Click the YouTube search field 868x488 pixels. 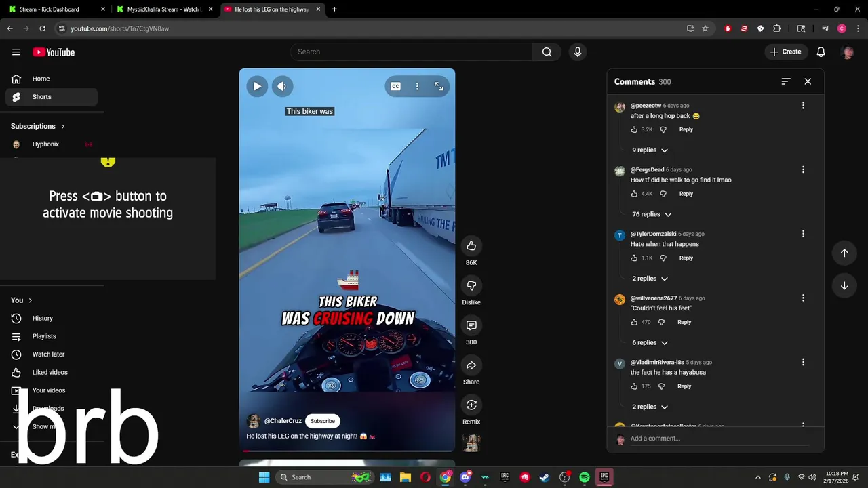(412, 52)
